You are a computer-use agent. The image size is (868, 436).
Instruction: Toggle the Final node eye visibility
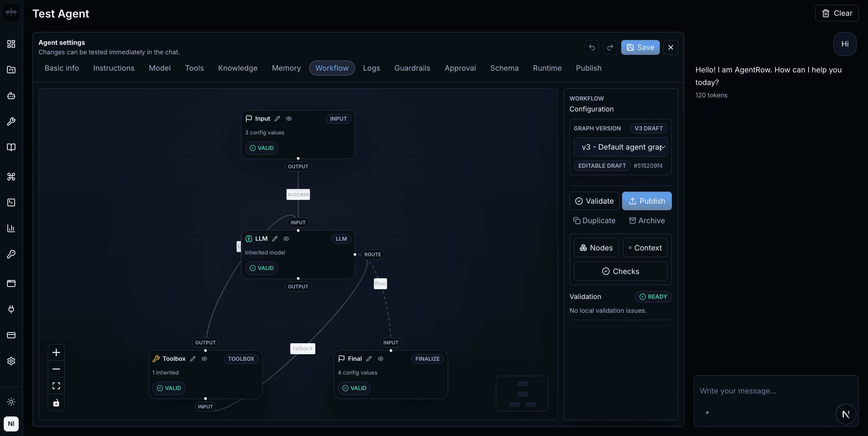tap(381, 359)
